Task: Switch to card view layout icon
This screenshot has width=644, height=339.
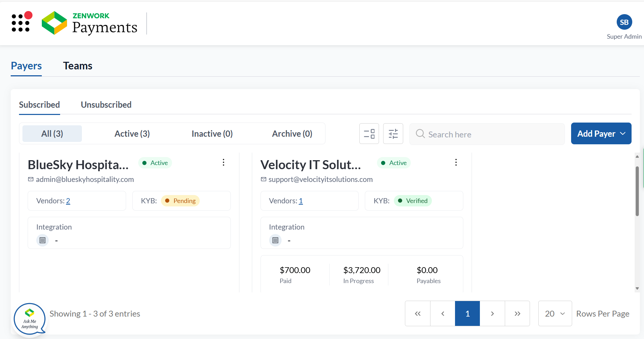Action: (369, 134)
